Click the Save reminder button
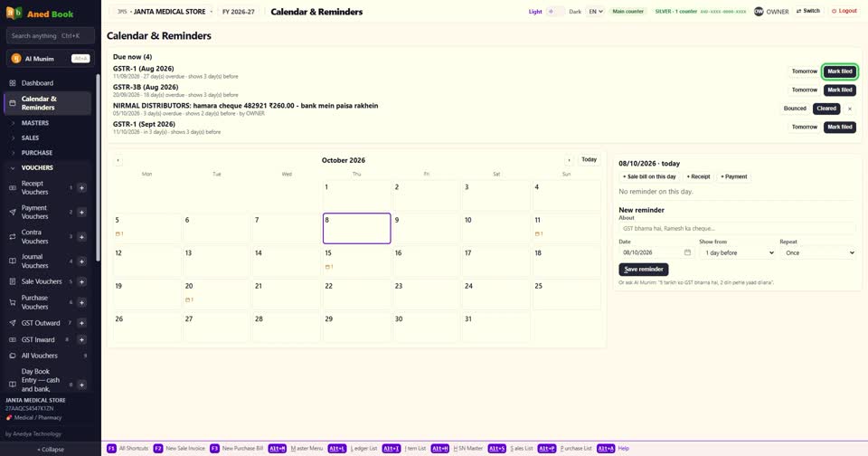This screenshot has width=868, height=456. coord(643,270)
